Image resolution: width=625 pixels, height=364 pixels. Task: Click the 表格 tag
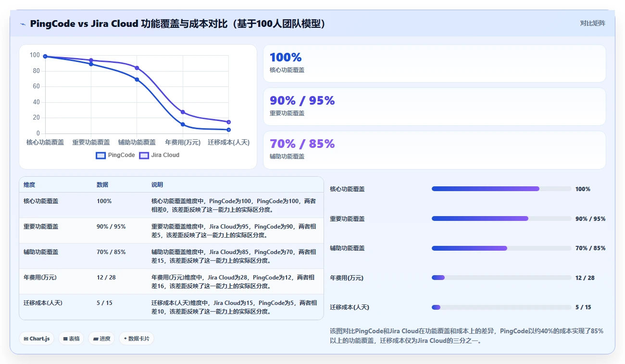coord(71,339)
